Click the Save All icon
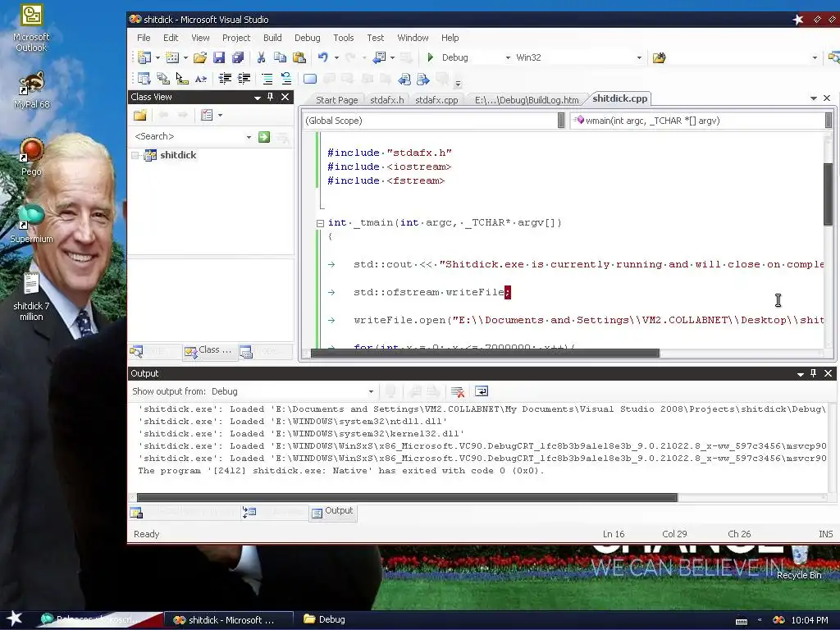The image size is (840, 630). [237, 57]
